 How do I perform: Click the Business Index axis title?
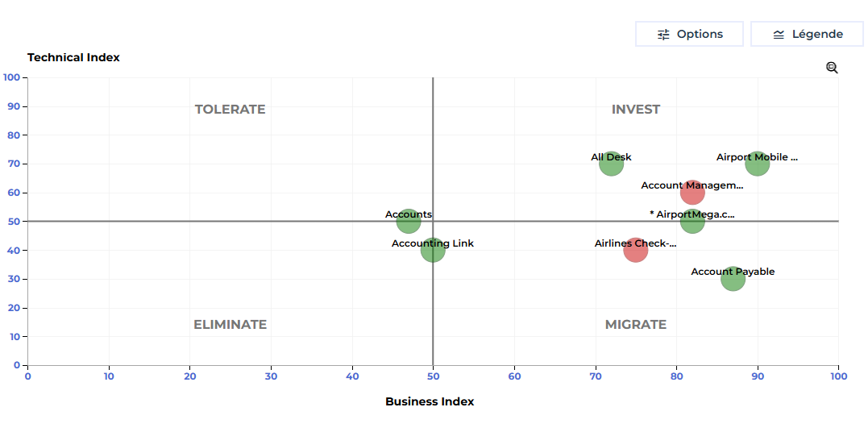[x=430, y=401]
